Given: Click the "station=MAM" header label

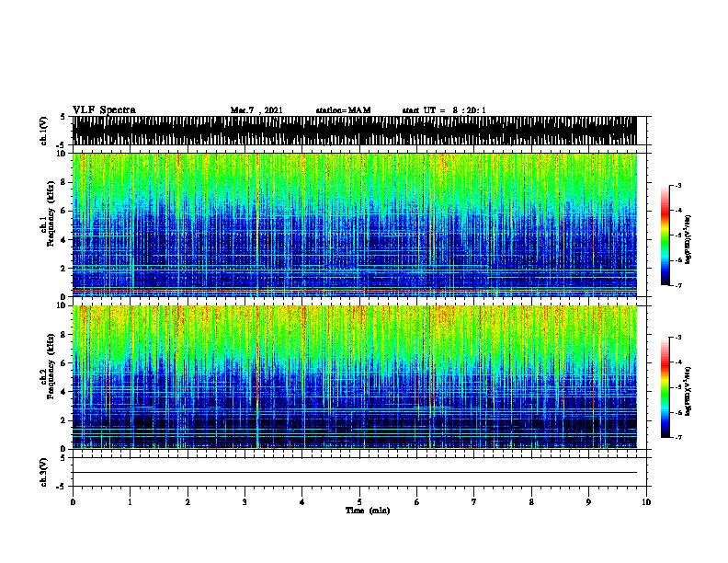Looking at the screenshot, I should (343, 110).
